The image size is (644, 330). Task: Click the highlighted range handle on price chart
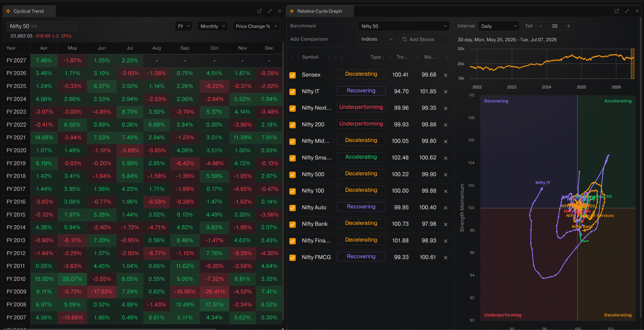[632, 64]
